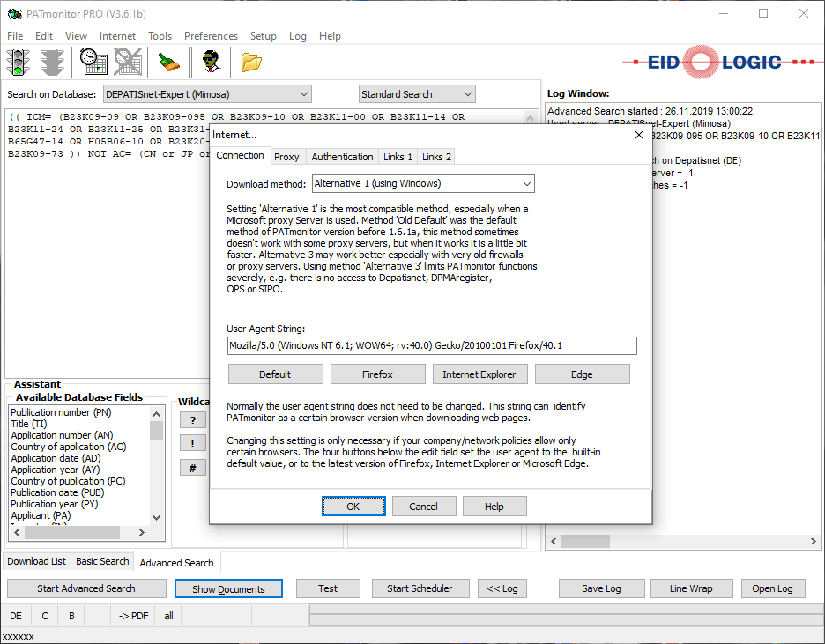825x644 pixels.
Task: Open the yellow folder toolbar icon
Action: point(251,62)
